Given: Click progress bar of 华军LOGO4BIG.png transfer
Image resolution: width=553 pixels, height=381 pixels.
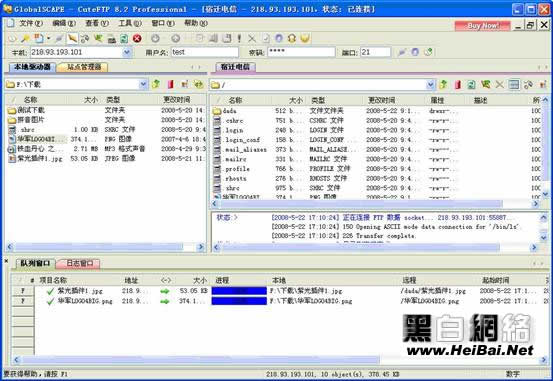Looking at the screenshot, I should 239,301.
